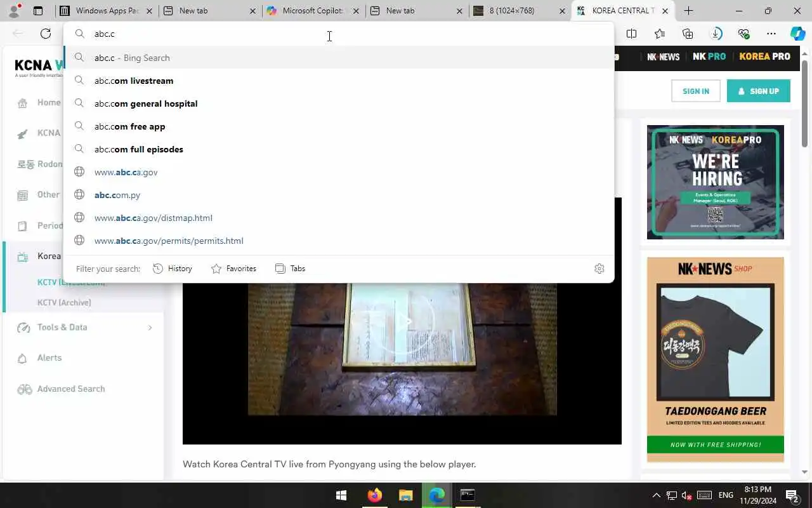Open the We're Hiring advertisement
This screenshot has width=812, height=508.
point(716,182)
